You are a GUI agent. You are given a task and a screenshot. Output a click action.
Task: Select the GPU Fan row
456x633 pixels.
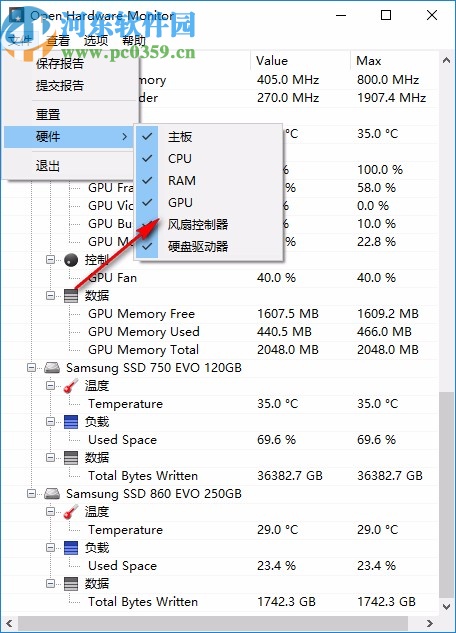pyautogui.click(x=220, y=278)
